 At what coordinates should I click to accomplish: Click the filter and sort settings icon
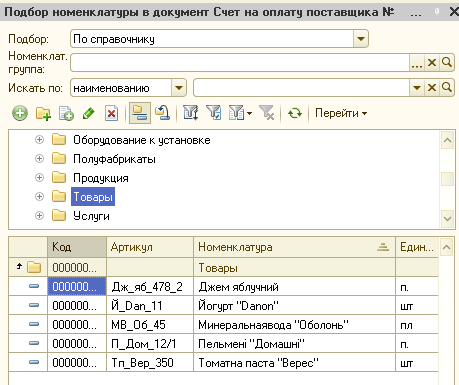pos(191,113)
